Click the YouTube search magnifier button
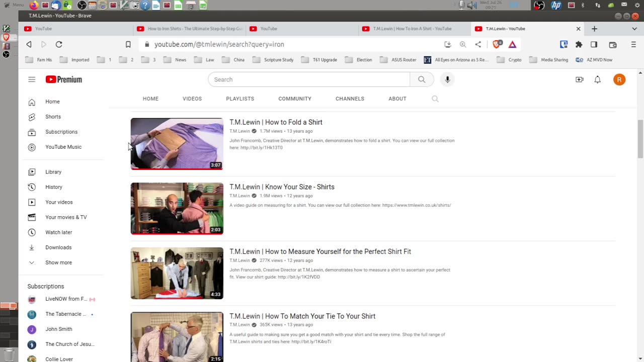 pyautogui.click(x=422, y=79)
